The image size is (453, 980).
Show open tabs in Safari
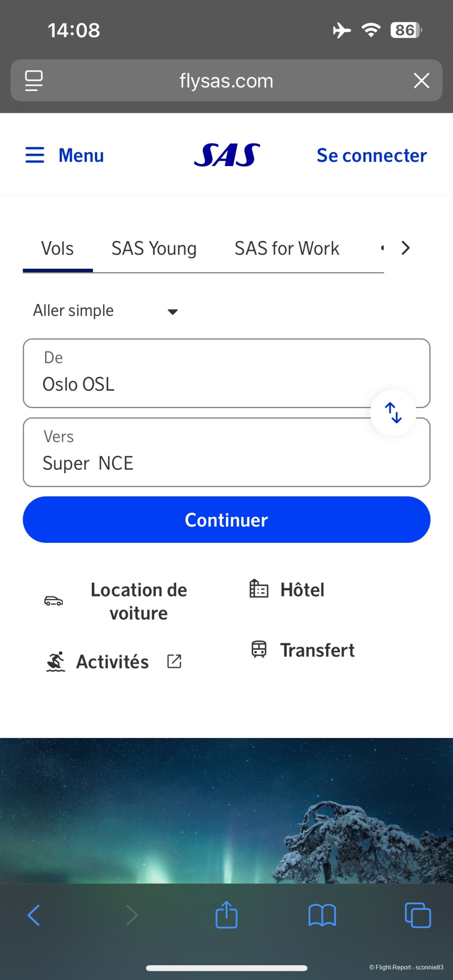click(x=418, y=915)
